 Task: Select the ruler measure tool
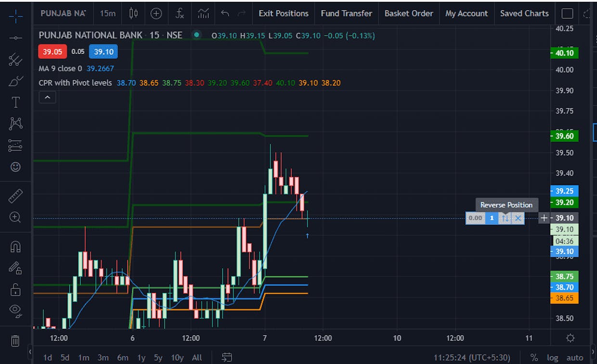coord(15,196)
